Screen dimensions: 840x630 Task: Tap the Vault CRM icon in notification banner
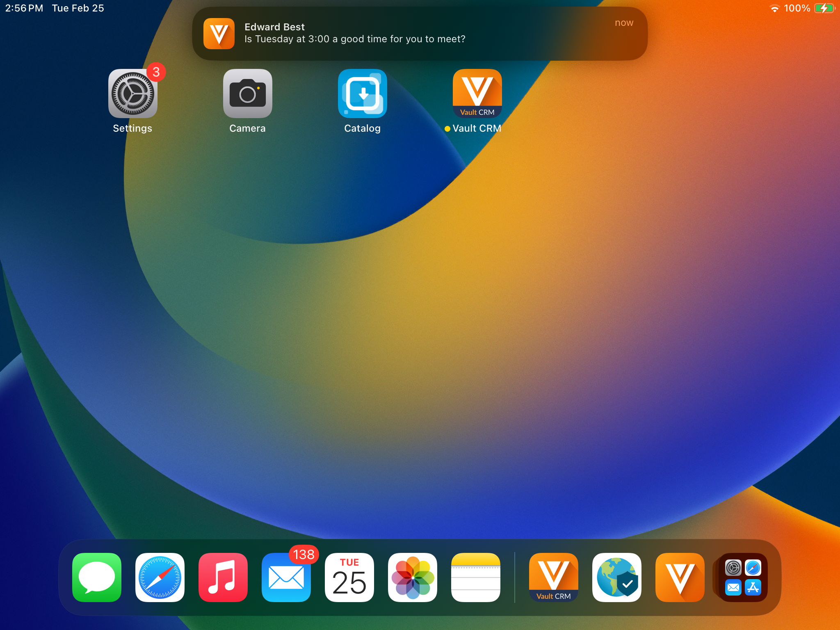[219, 34]
